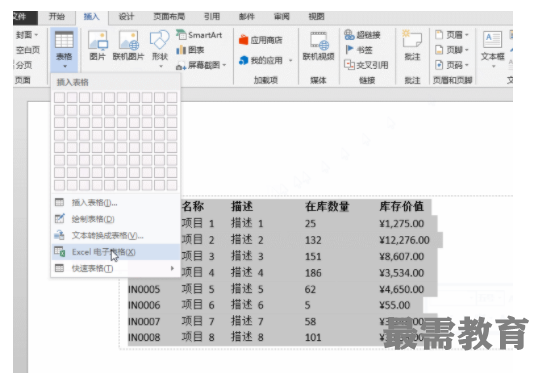Viewport: 535px width, 373px height.
Task: Click the 名称 column header cell
Action: (x=193, y=206)
